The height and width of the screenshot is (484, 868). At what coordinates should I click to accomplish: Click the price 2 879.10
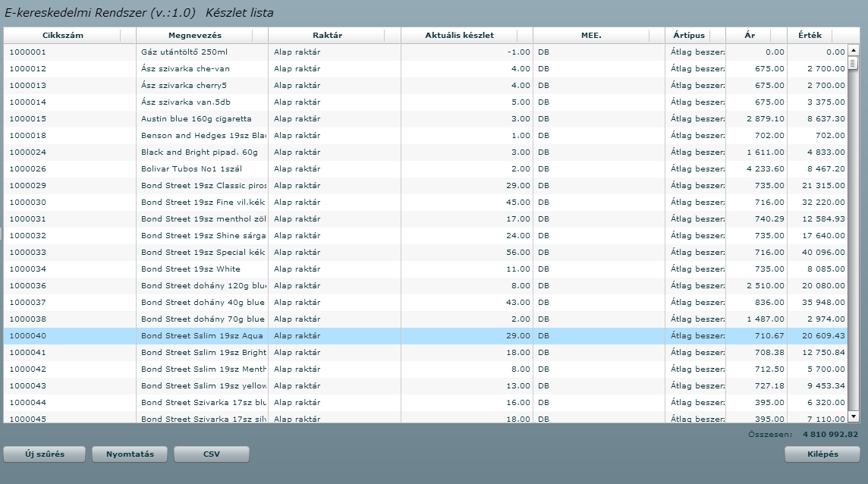pyautogui.click(x=766, y=118)
